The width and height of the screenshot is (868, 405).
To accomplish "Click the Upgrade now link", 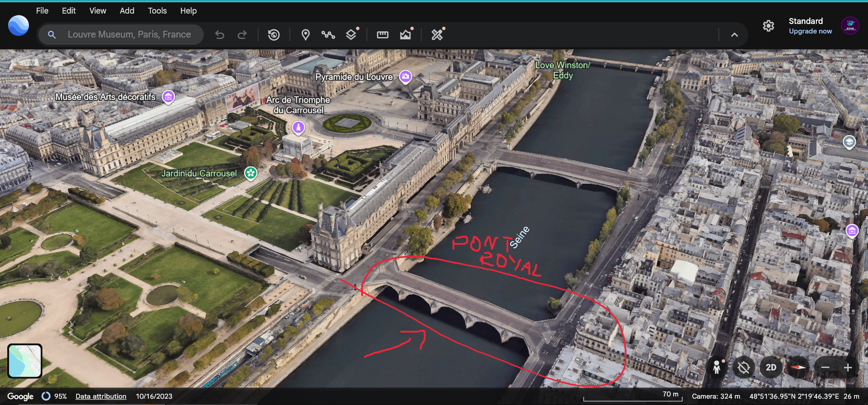I will (810, 31).
